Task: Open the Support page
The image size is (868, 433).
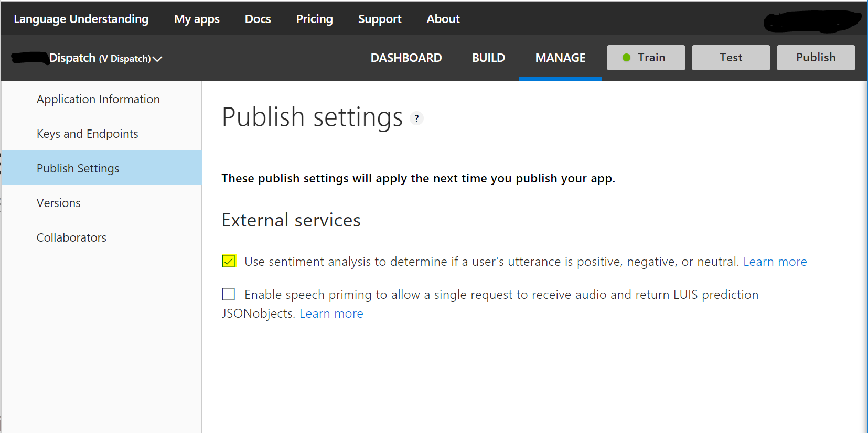Action: (380, 19)
